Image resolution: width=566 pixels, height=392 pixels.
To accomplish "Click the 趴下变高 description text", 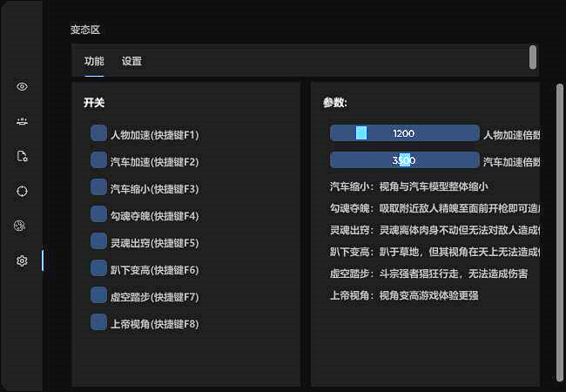I will [x=435, y=252].
